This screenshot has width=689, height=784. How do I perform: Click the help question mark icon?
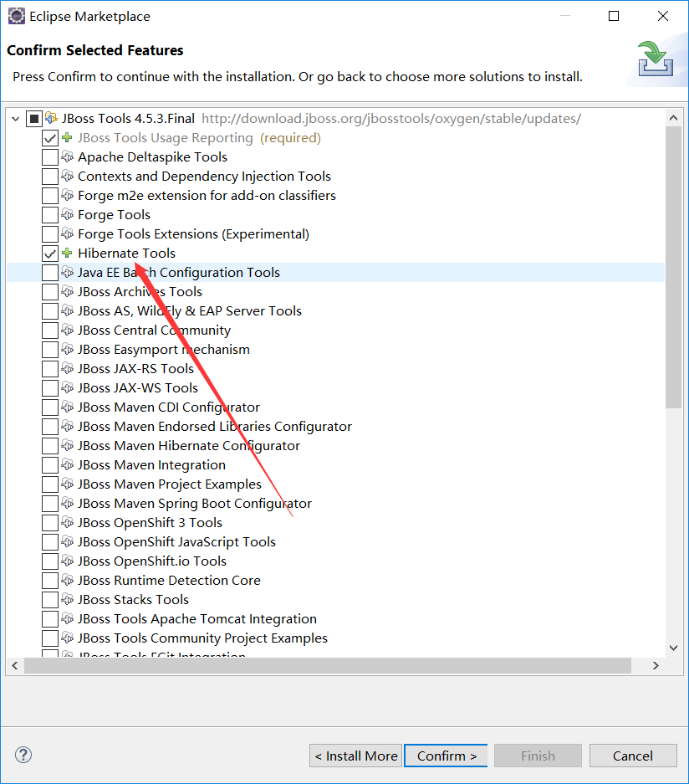pyautogui.click(x=23, y=755)
